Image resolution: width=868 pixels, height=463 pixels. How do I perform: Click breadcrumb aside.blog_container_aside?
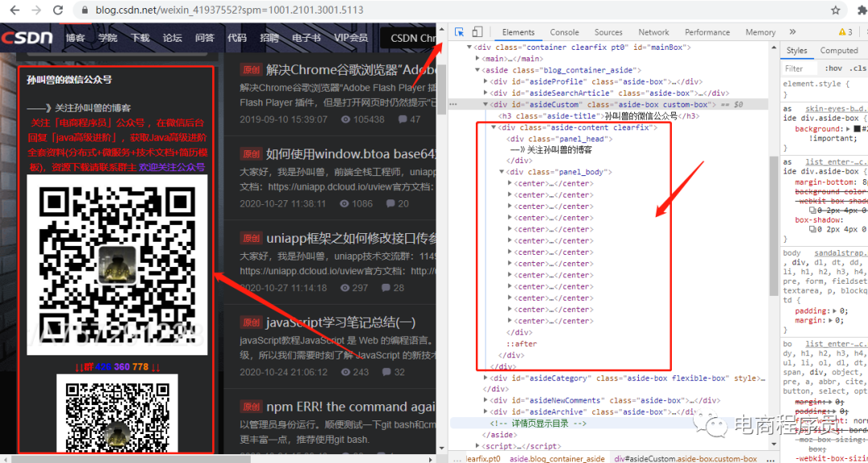557,458
